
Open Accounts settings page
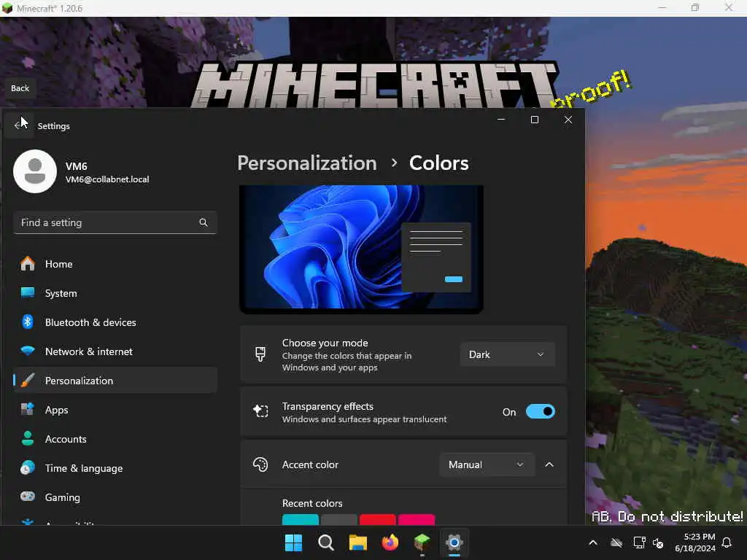click(115, 438)
